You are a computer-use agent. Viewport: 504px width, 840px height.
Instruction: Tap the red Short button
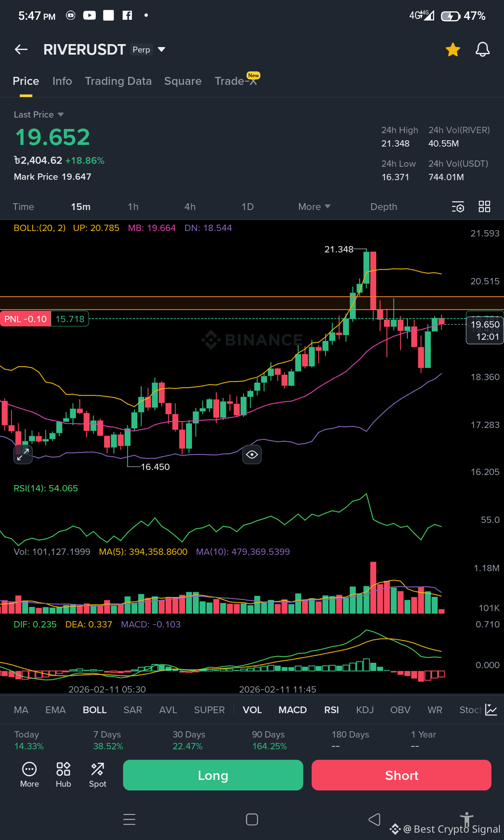(402, 775)
